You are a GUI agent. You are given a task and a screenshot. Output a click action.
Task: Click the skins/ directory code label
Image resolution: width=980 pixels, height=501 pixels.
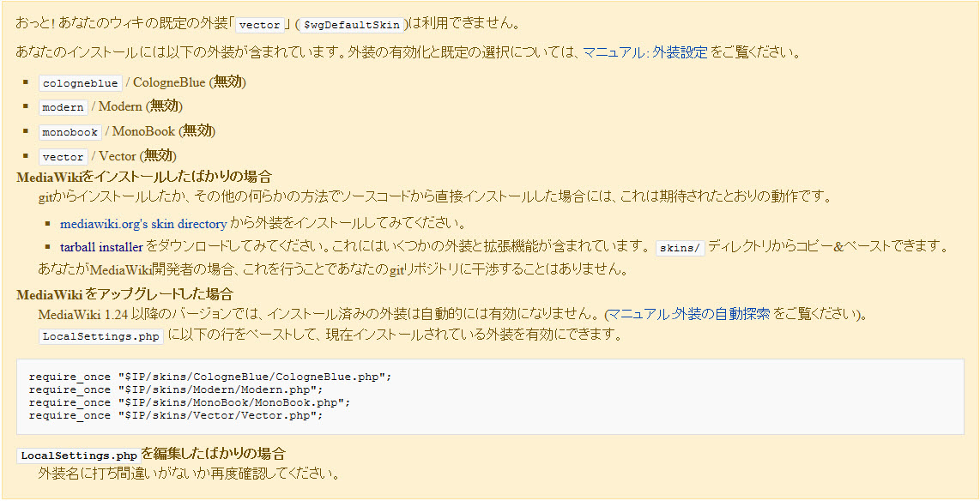click(680, 247)
